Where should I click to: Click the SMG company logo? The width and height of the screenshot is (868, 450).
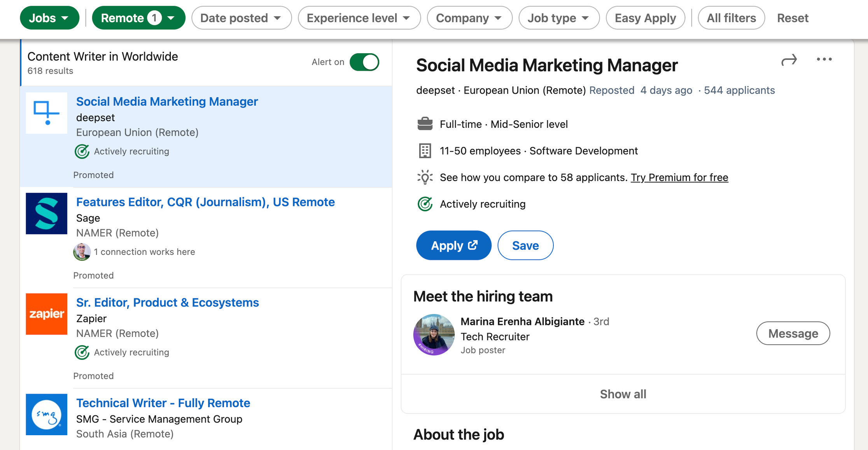point(47,414)
